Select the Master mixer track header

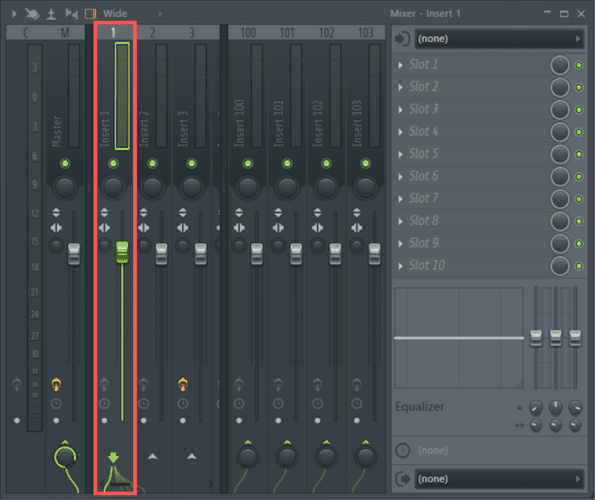pos(65,33)
